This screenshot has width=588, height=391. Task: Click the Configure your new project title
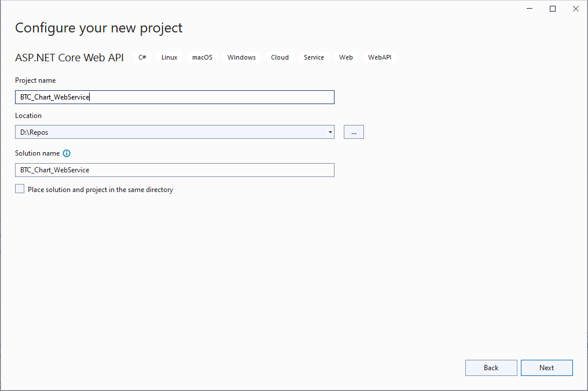(98, 28)
